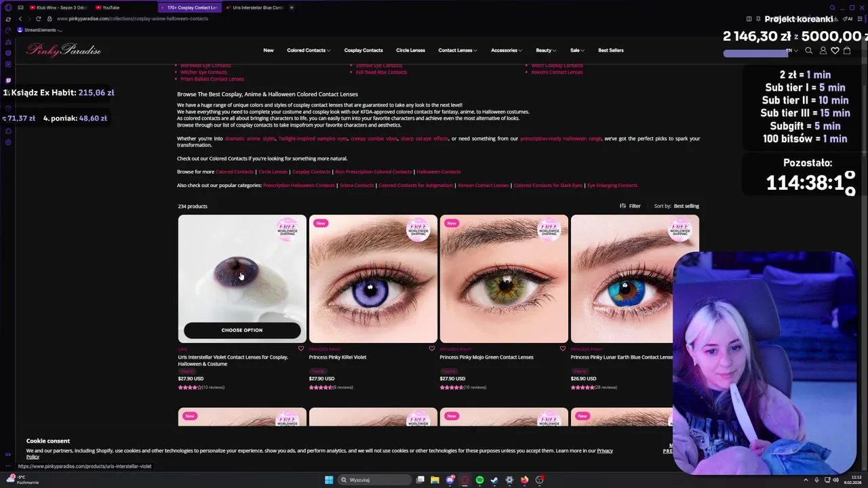This screenshot has width=868, height=488.
Task: Click the Windows taskbar search box
Action: [375, 480]
